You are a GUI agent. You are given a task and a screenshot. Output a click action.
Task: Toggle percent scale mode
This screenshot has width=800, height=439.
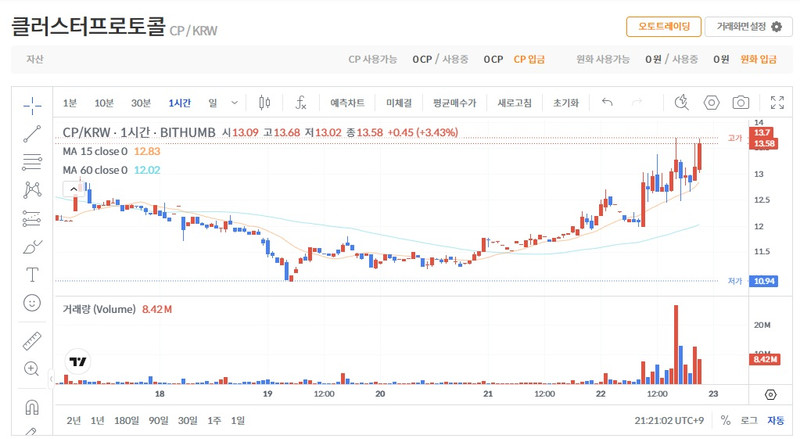coord(726,420)
